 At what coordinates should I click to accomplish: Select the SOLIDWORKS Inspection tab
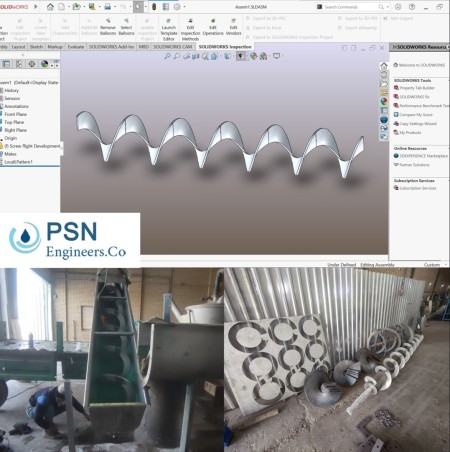coord(225,47)
